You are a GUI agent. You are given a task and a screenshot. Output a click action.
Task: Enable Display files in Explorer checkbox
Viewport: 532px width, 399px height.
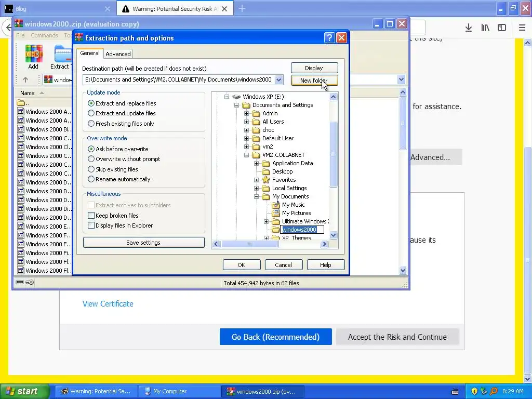click(x=91, y=225)
